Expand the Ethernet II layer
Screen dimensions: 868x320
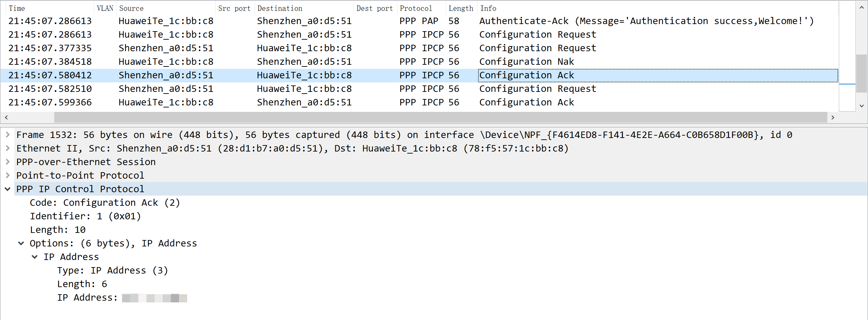click(x=7, y=148)
